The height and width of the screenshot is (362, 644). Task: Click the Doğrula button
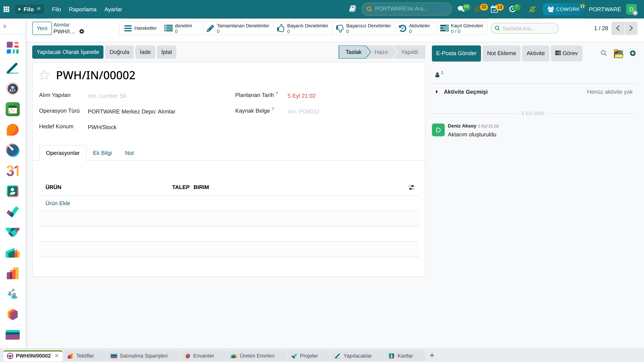[x=119, y=52]
